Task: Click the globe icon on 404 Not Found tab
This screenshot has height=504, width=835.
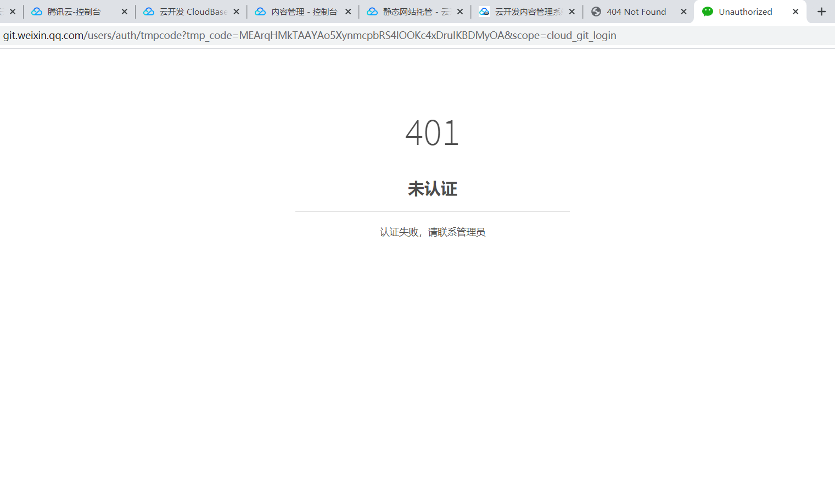Action: (596, 11)
